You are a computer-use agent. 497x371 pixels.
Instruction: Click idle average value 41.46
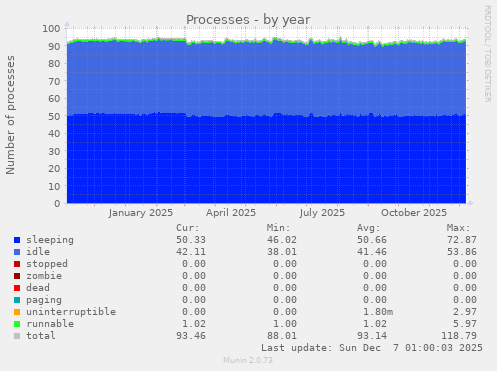[372, 252]
